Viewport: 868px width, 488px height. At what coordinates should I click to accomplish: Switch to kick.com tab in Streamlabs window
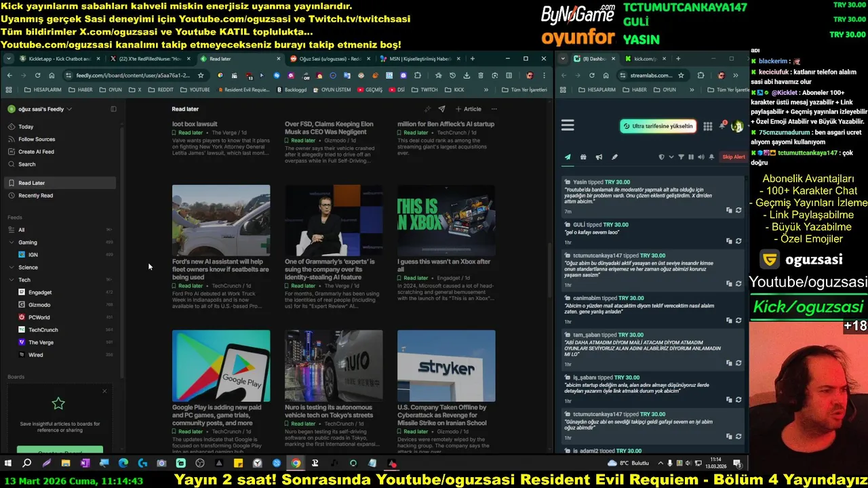point(646,59)
